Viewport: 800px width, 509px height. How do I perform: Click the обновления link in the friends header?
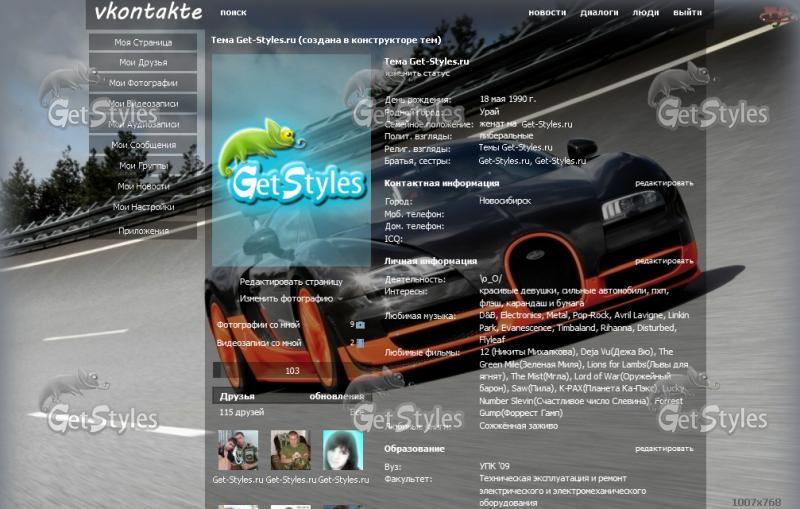coord(337,396)
